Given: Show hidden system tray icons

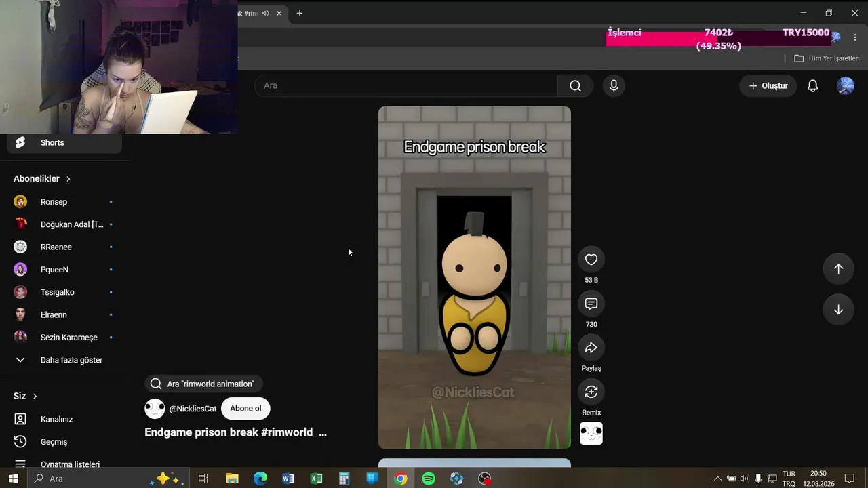Looking at the screenshot, I should [717, 479].
